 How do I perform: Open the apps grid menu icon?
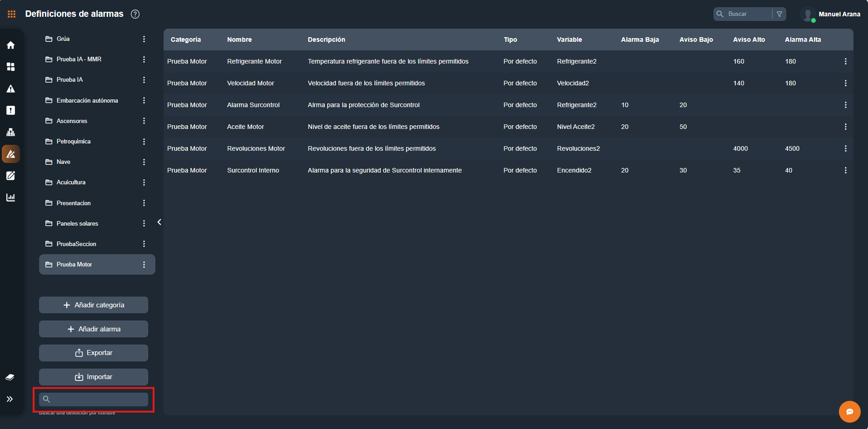11,14
